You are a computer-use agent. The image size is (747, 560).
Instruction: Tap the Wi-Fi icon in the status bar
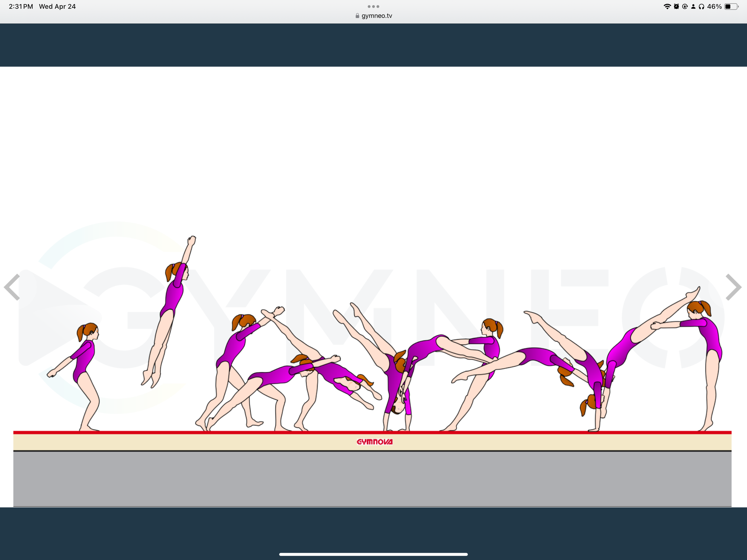click(x=668, y=6)
